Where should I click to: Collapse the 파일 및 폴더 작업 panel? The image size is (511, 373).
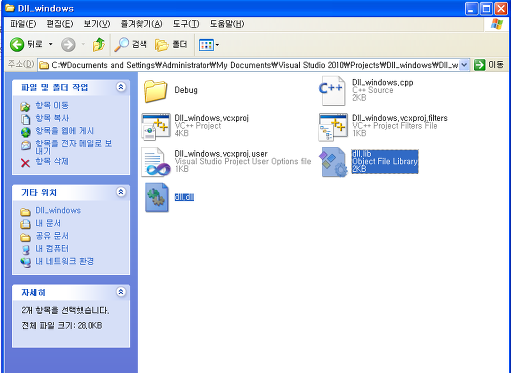coord(121,87)
